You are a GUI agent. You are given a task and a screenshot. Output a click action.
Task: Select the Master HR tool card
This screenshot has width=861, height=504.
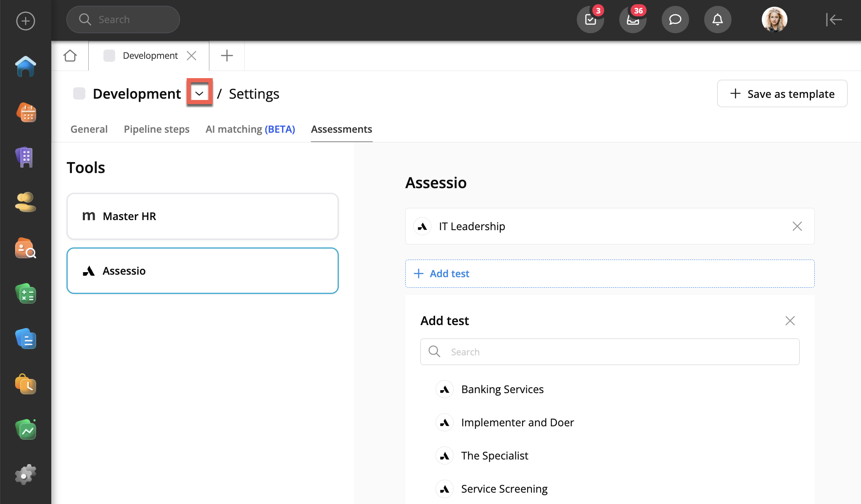tap(203, 216)
